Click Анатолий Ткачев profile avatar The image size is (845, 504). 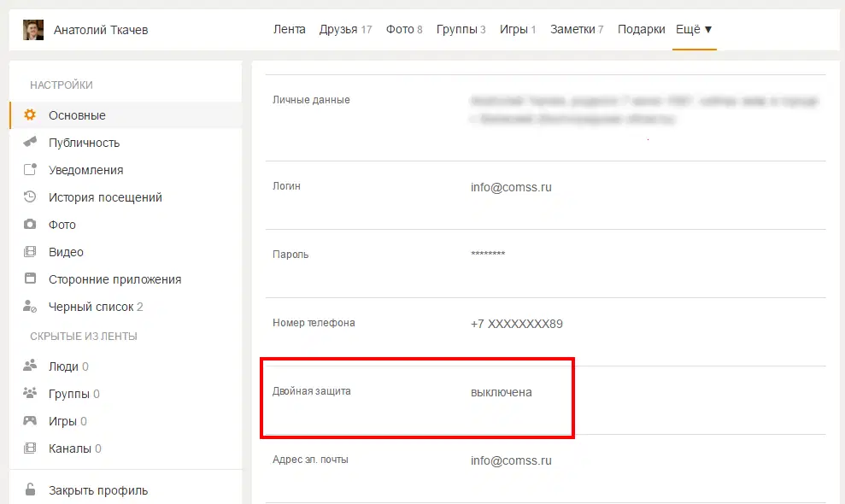coord(32,30)
